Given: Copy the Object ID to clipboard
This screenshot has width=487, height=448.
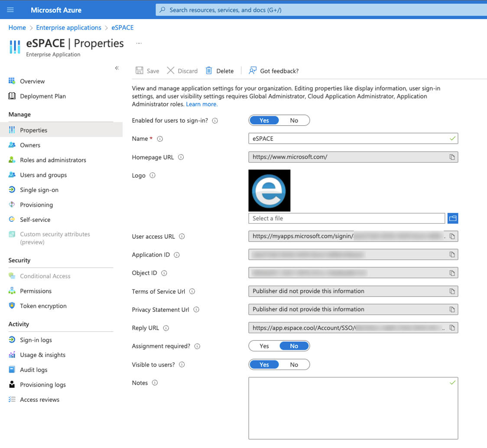Looking at the screenshot, I should pos(452,273).
